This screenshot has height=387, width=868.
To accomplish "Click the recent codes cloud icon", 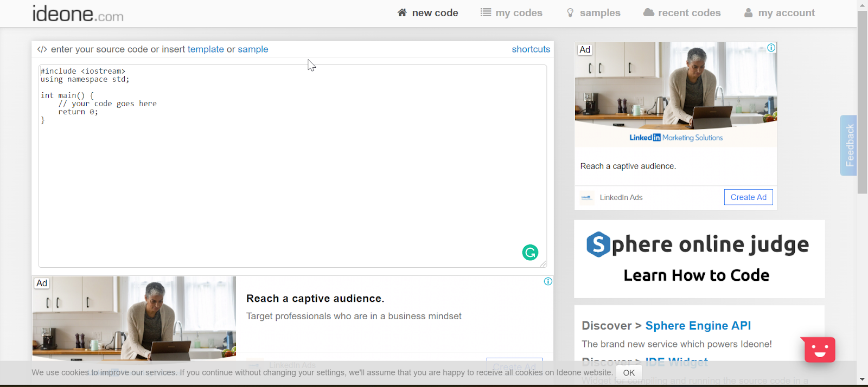I will [649, 12].
